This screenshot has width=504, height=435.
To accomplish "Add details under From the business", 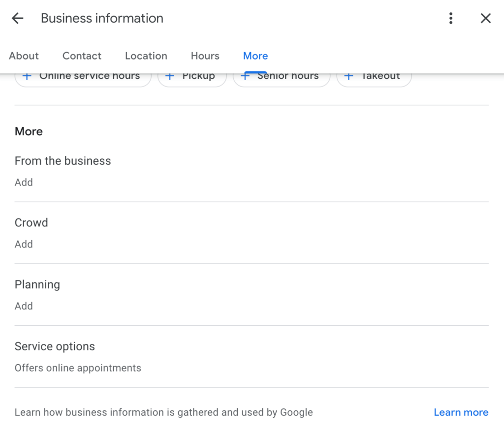I will 24,183.
